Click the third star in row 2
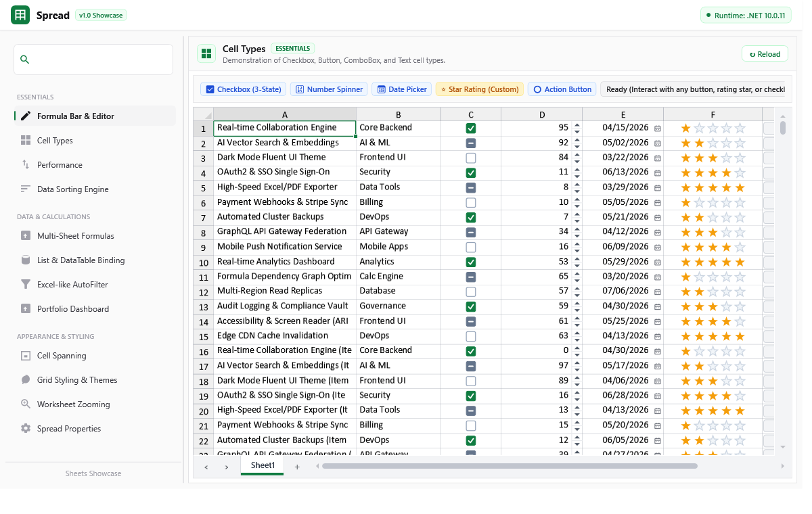The width and height of the screenshot is (812, 514). pyautogui.click(x=713, y=143)
